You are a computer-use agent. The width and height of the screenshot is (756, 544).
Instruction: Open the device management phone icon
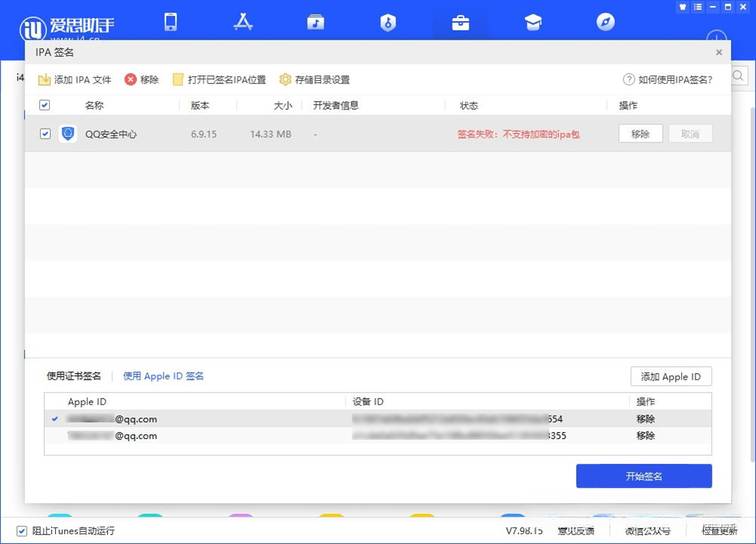(170, 23)
